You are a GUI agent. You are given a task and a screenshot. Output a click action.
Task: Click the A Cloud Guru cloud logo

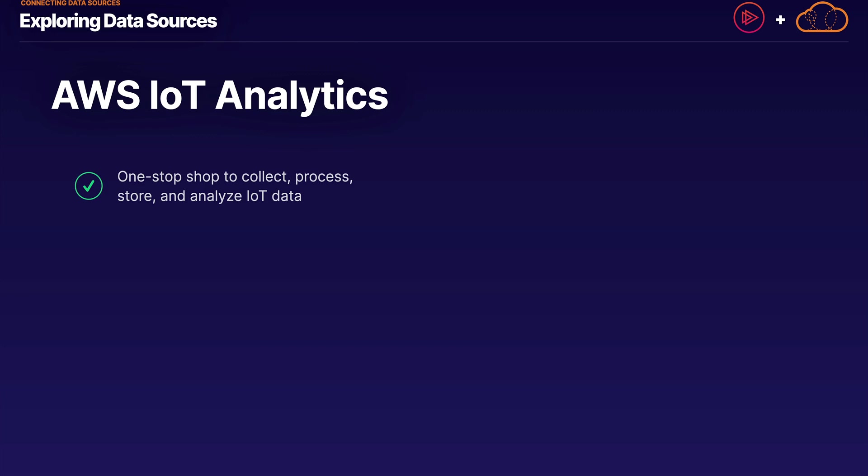tap(821, 19)
